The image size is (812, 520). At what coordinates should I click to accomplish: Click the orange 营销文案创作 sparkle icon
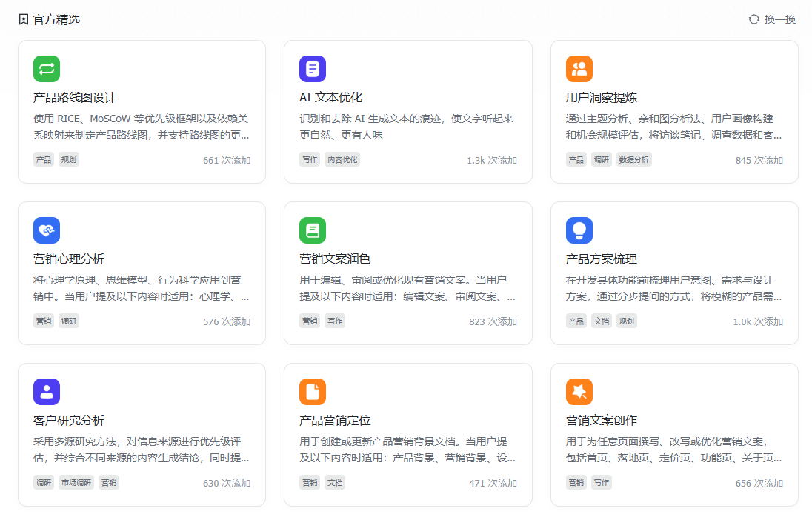click(x=579, y=392)
